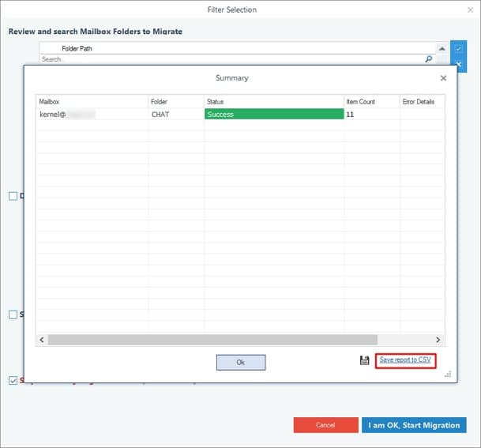Click the Mailbox column header
The width and height of the screenshot is (481, 448).
(92, 102)
